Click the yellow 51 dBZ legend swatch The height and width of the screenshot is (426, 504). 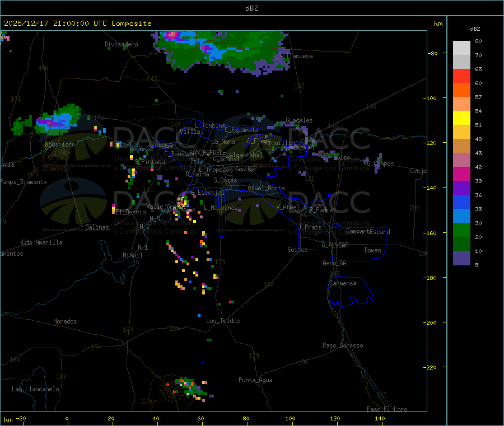coord(461,118)
